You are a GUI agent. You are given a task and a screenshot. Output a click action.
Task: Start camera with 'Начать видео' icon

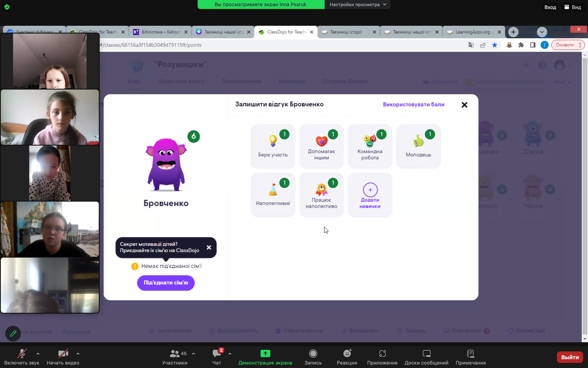[x=63, y=354]
